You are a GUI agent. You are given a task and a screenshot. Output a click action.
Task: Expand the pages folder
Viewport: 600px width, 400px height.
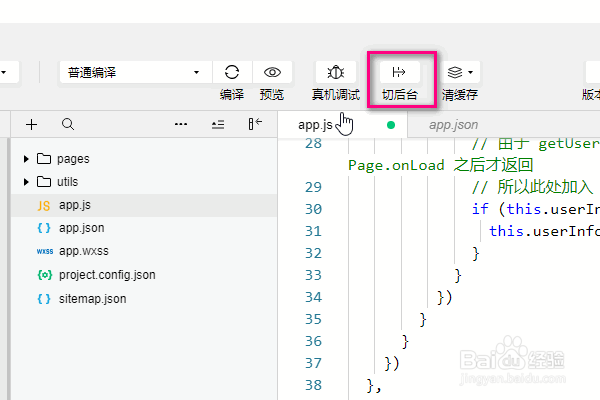tap(26, 158)
